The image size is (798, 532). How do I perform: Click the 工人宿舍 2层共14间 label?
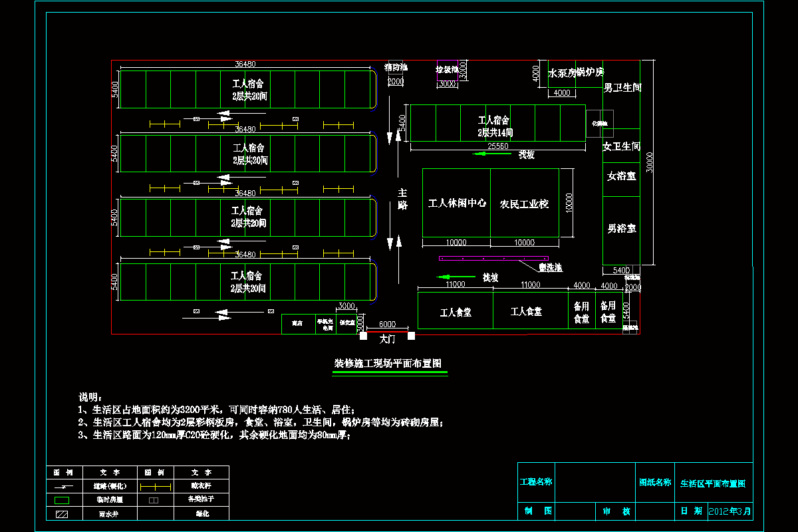pyautogui.click(x=494, y=126)
